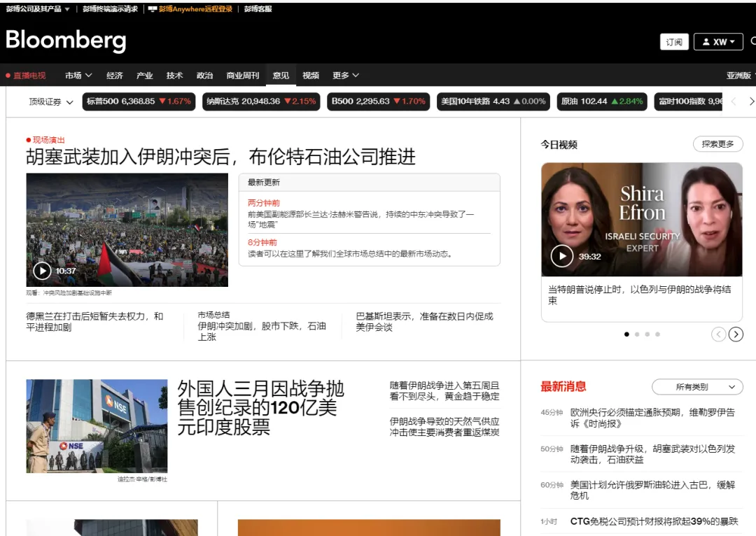Open the 彭博Anywhere远程登录 link

[x=195, y=8]
